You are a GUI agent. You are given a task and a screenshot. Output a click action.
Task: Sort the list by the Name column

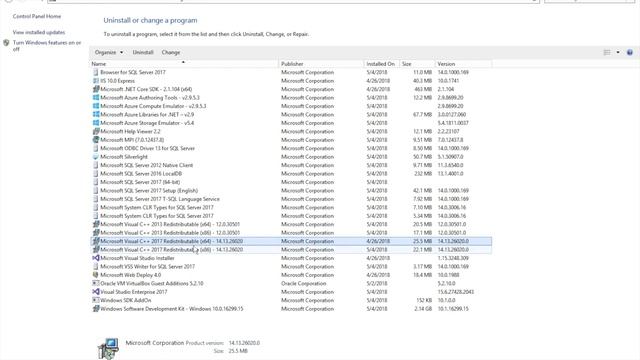(184, 64)
